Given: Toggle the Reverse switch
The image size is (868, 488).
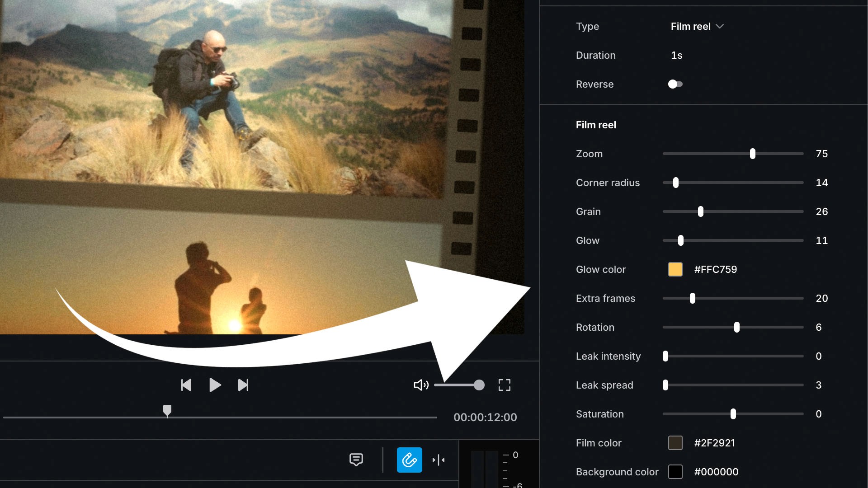Looking at the screenshot, I should tap(675, 84).
